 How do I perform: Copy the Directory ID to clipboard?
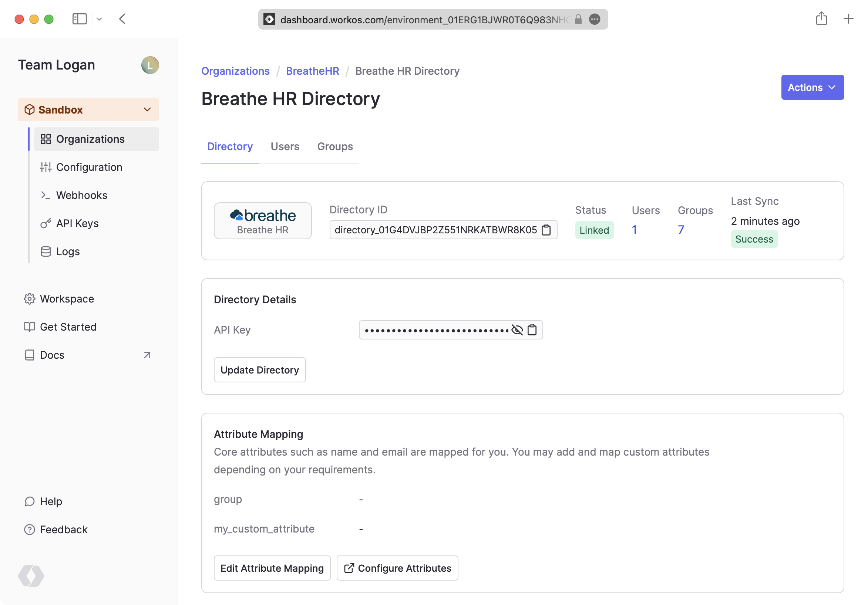coord(546,230)
